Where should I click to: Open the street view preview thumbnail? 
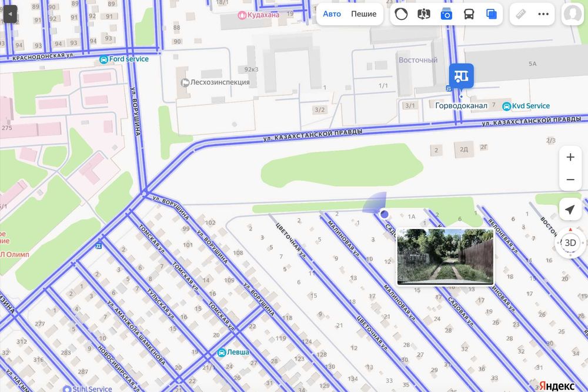coord(446,257)
